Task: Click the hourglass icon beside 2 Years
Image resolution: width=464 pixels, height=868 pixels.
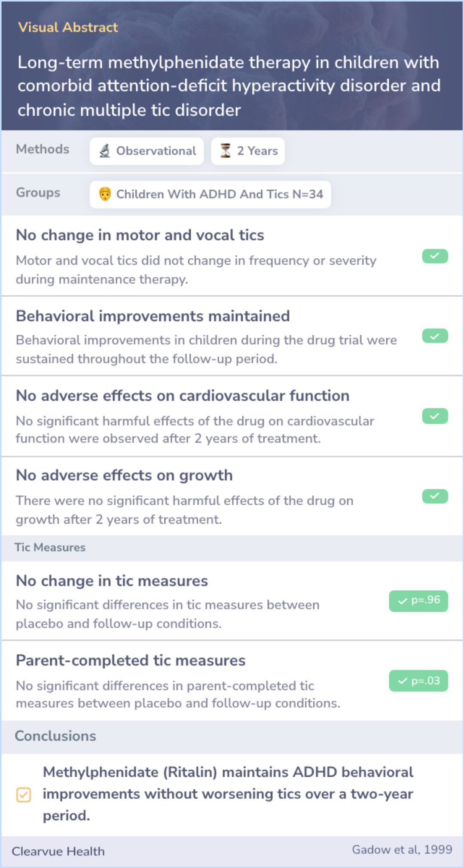Action: [226, 151]
